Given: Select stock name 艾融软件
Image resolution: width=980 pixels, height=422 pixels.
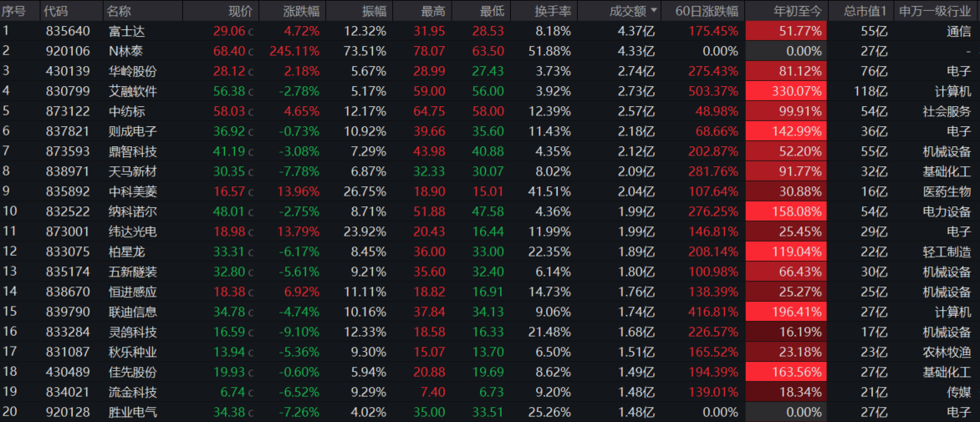Looking at the screenshot, I should 132,91.
